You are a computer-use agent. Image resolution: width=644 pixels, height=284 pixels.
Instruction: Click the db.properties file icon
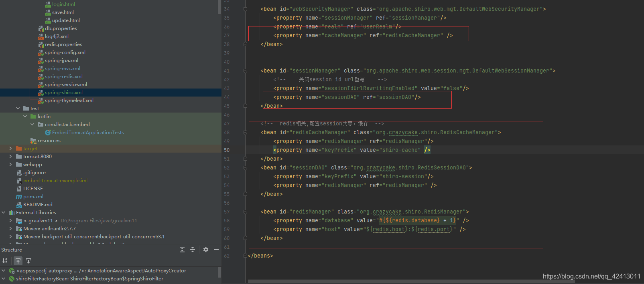[41, 28]
